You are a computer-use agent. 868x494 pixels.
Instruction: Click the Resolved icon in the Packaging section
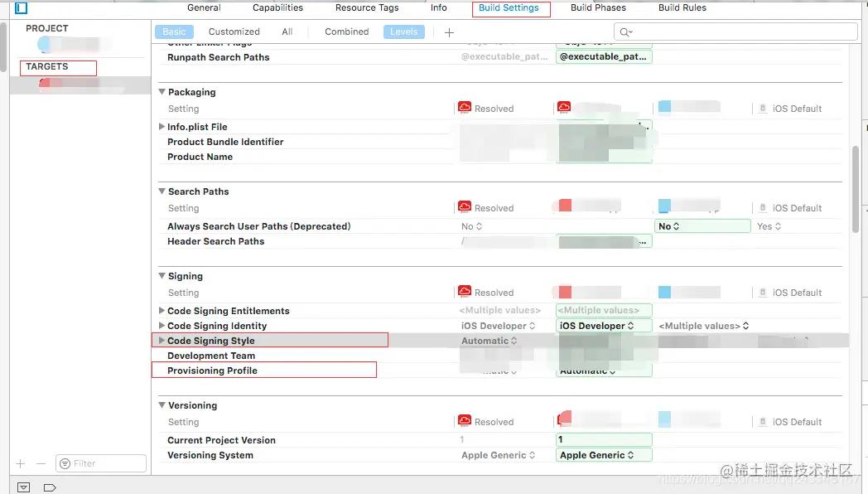tap(465, 108)
